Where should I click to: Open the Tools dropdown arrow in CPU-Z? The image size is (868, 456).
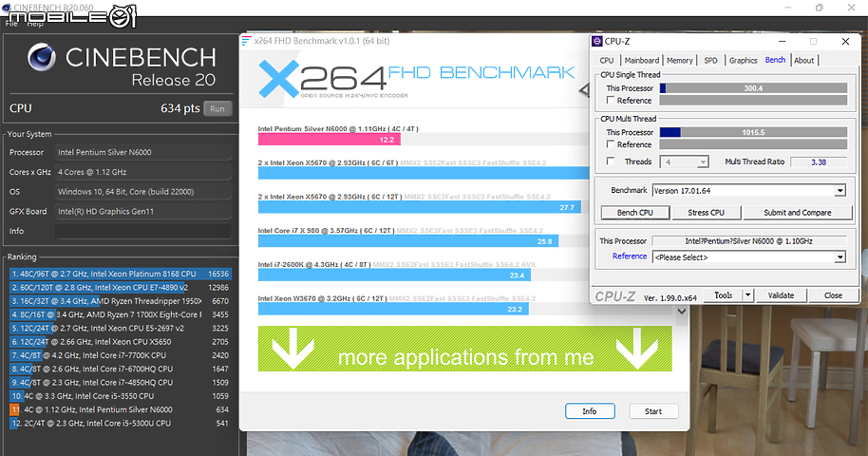click(748, 295)
